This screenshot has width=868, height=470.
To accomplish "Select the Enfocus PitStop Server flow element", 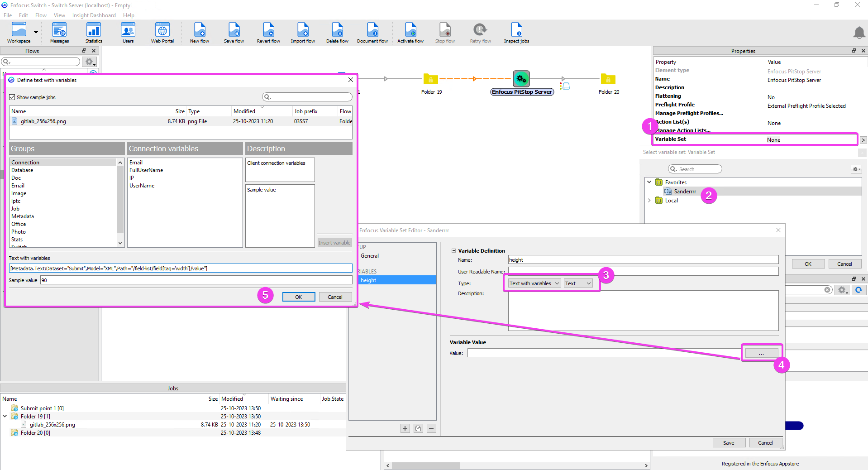I will [x=521, y=79].
